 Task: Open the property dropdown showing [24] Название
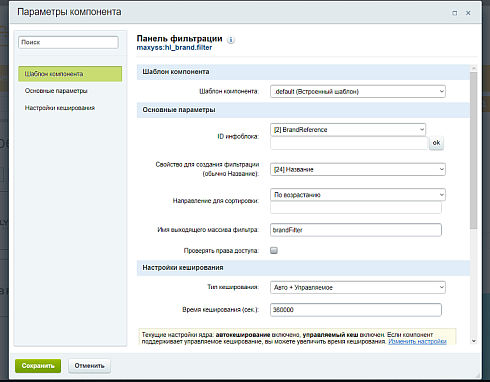coord(358,169)
